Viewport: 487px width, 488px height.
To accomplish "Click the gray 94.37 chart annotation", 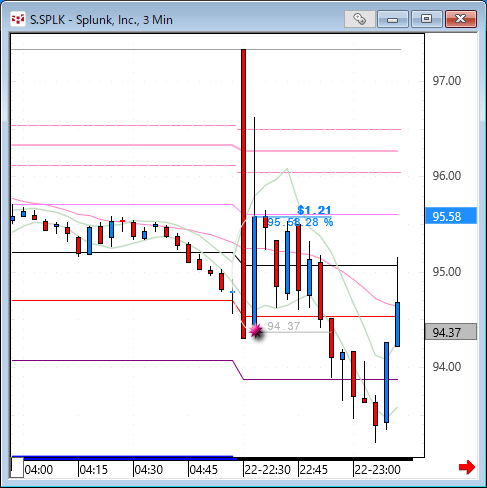I will [x=284, y=326].
